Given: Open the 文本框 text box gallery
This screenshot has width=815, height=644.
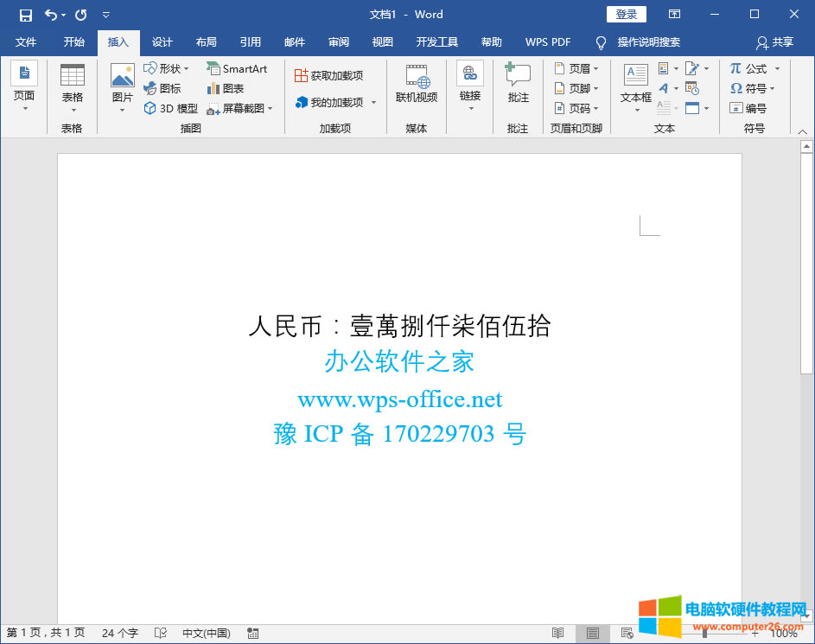Looking at the screenshot, I should 636,88.
